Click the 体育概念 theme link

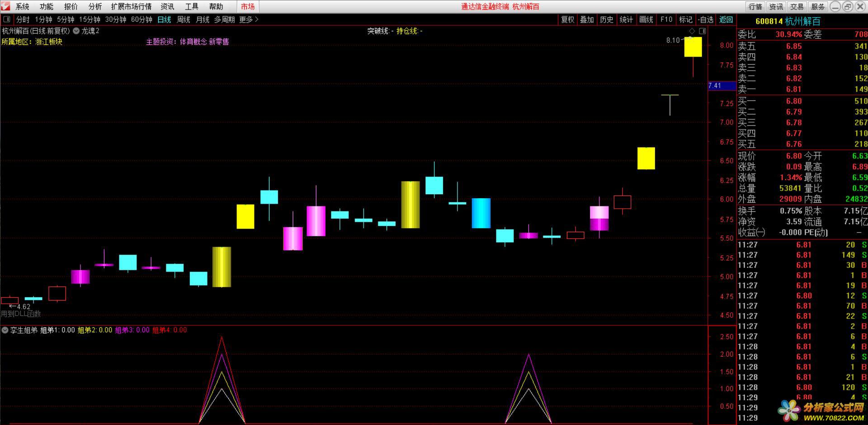point(193,42)
